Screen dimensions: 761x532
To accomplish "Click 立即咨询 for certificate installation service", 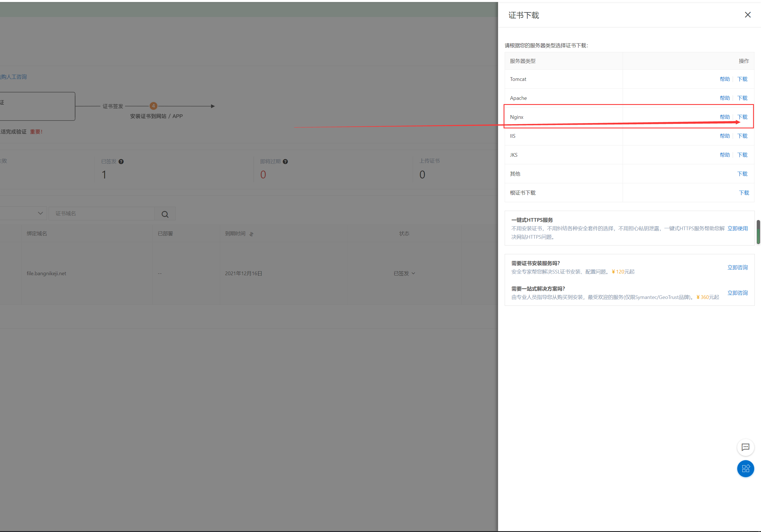I will coord(737,268).
